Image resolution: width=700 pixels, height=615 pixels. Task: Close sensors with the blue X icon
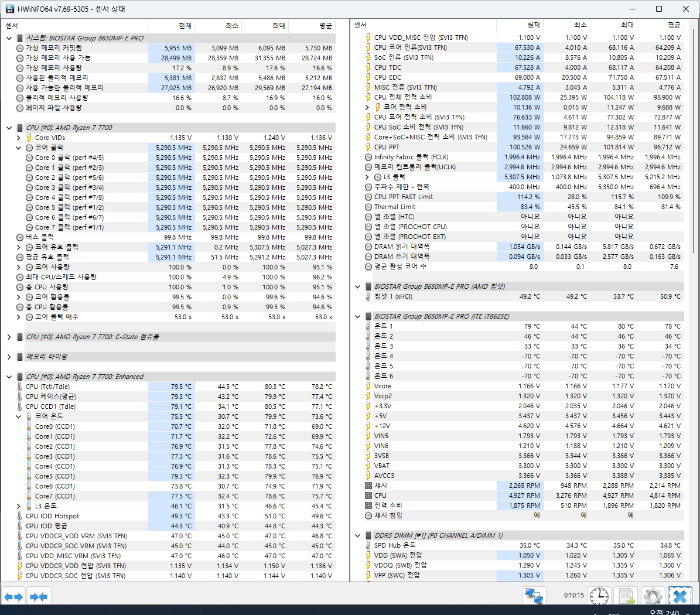680,596
